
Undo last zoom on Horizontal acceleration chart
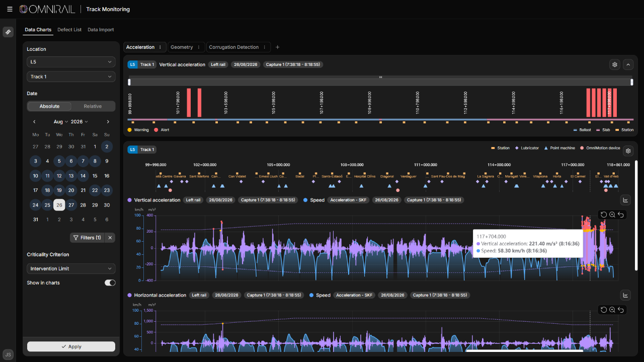pos(621,310)
